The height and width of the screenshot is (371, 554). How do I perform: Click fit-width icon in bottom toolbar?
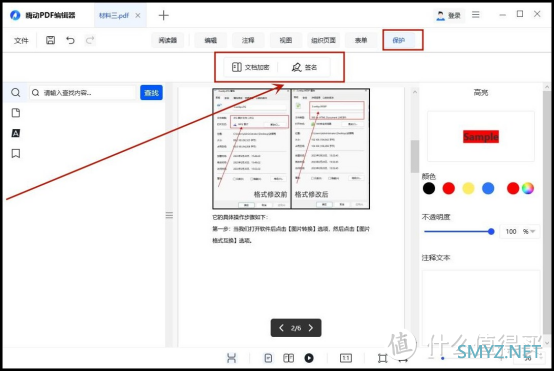231,358
